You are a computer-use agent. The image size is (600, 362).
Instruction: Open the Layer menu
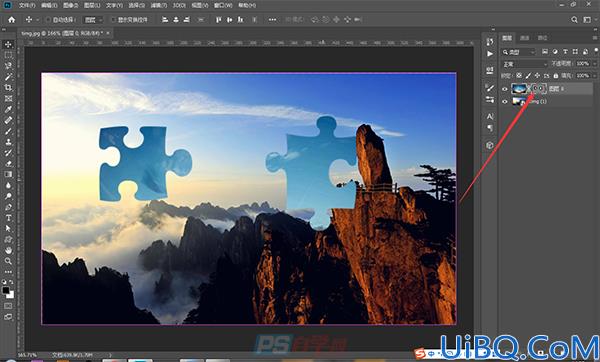point(92,5)
